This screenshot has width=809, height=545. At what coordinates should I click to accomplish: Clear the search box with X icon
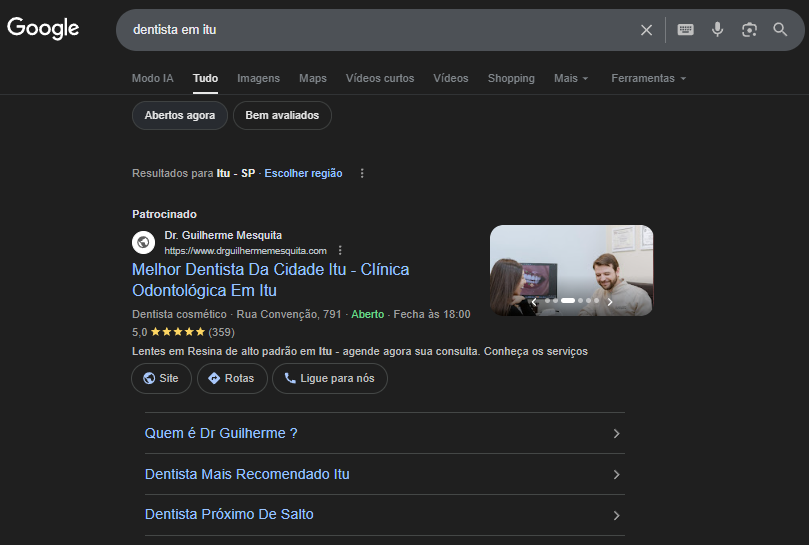click(646, 30)
